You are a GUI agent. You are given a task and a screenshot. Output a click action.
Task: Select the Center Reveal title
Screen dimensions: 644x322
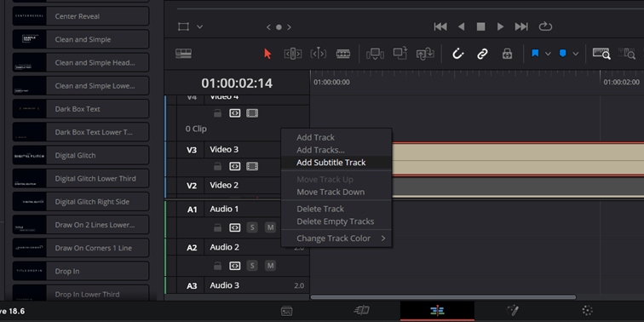point(80,16)
